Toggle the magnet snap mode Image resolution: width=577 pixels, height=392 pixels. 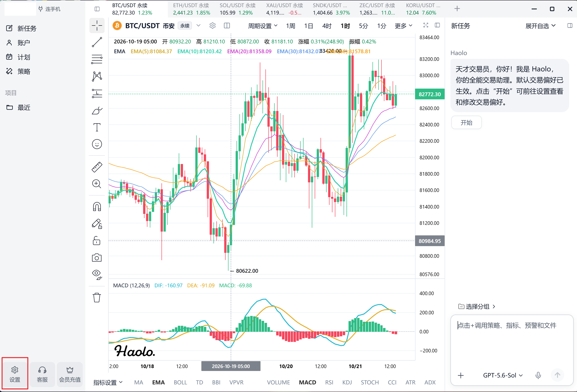coord(97,207)
